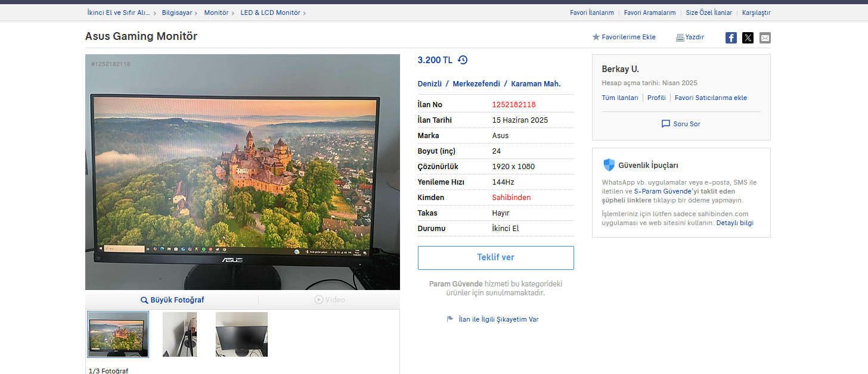Click the 1920 x 1080 resolution value
Image resolution: width=868 pixels, height=374 pixels.
(513, 166)
